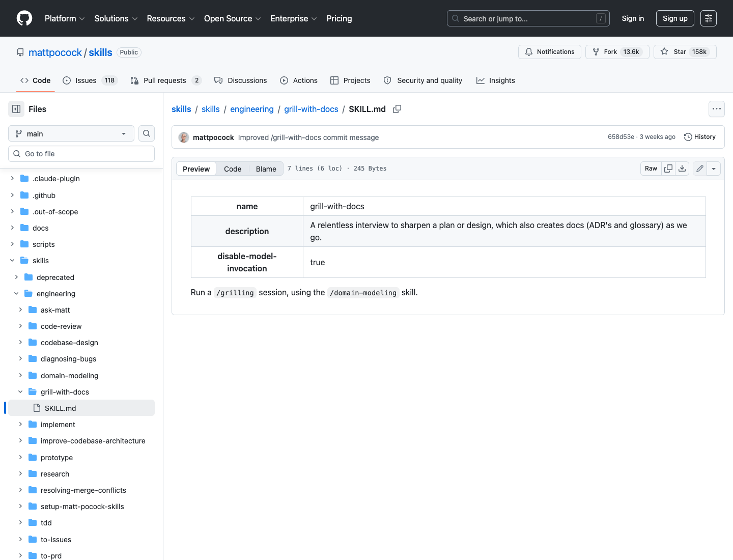Collapse the skills folder chevron
This screenshot has width=733, height=560.
point(12,261)
